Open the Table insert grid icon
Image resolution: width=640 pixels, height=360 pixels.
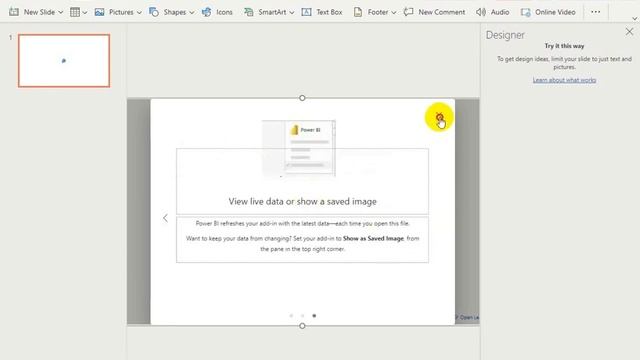(x=75, y=12)
